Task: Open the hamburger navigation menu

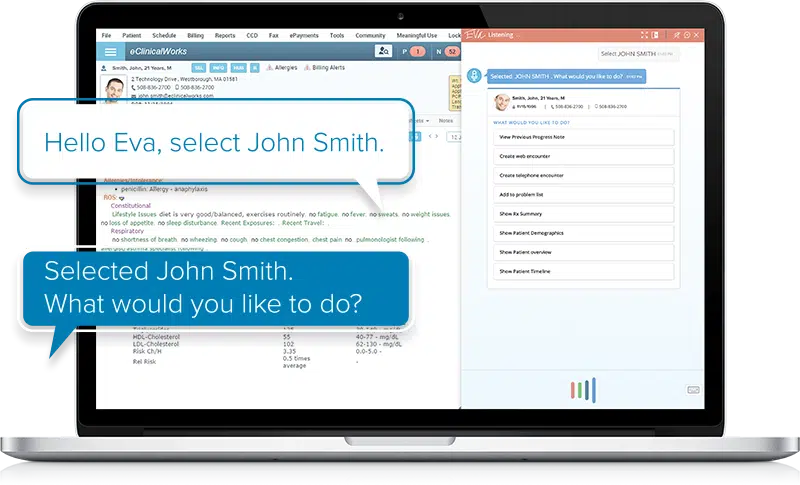Action: 110,52
